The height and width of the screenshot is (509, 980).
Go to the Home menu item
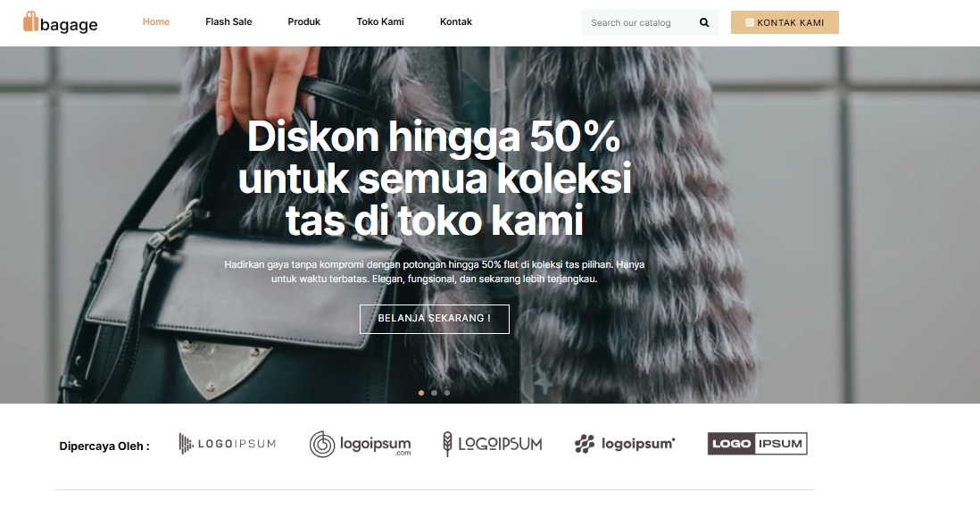(x=156, y=22)
